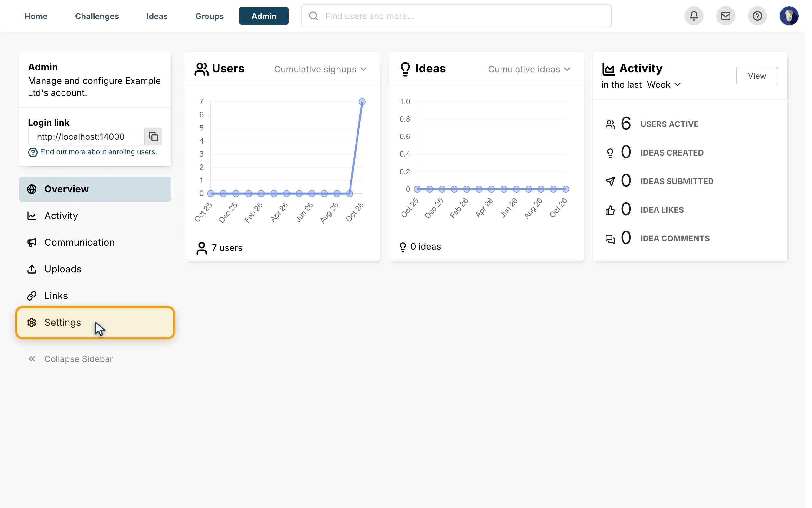This screenshot has width=812, height=508.
Task: Click the Idea Comments speech bubbles icon
Action: 610,239
